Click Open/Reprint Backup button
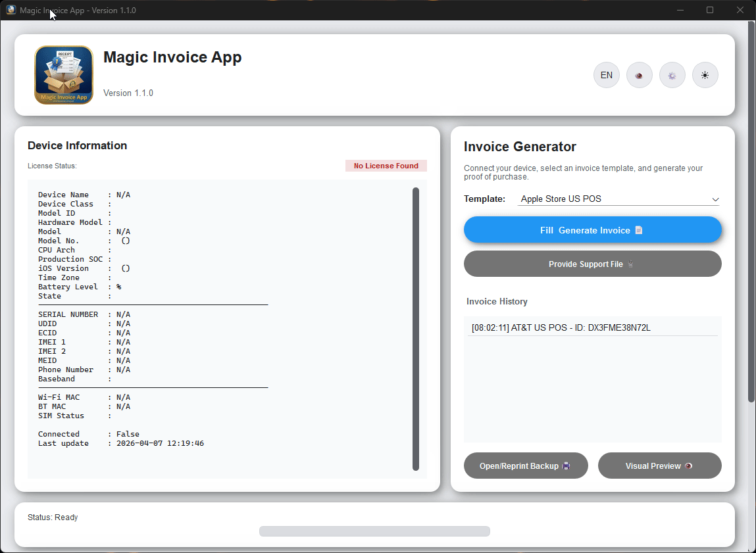The image size is (756, 553). click(x=526, y=466)
